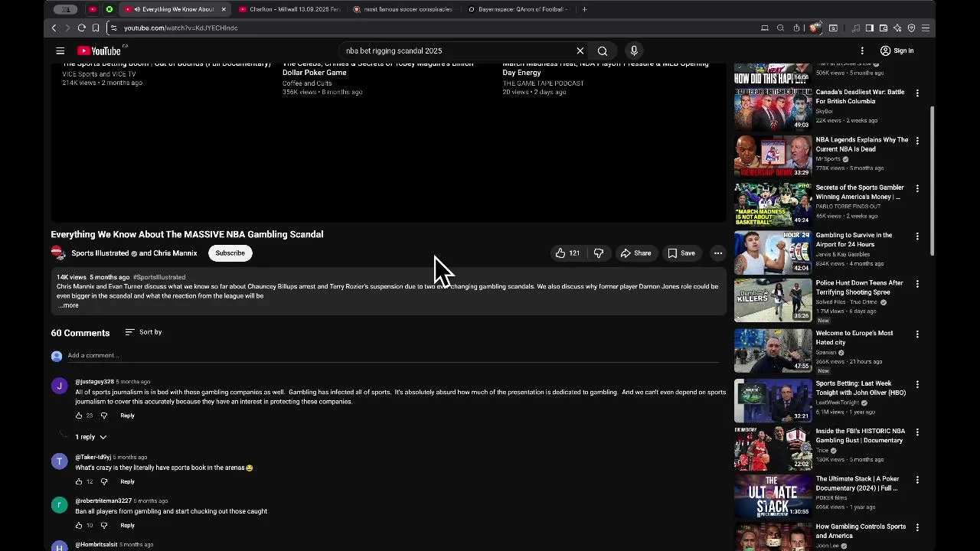Open @justaguy328 commenter profile
Image resolution: width=980 pixels, height=551 pixels.
click(94, 381)
